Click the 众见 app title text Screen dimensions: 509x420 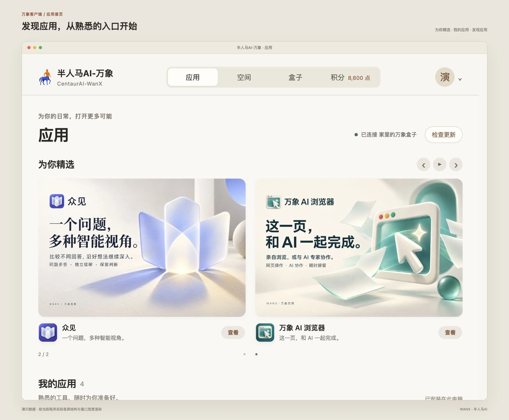(69, 328)
